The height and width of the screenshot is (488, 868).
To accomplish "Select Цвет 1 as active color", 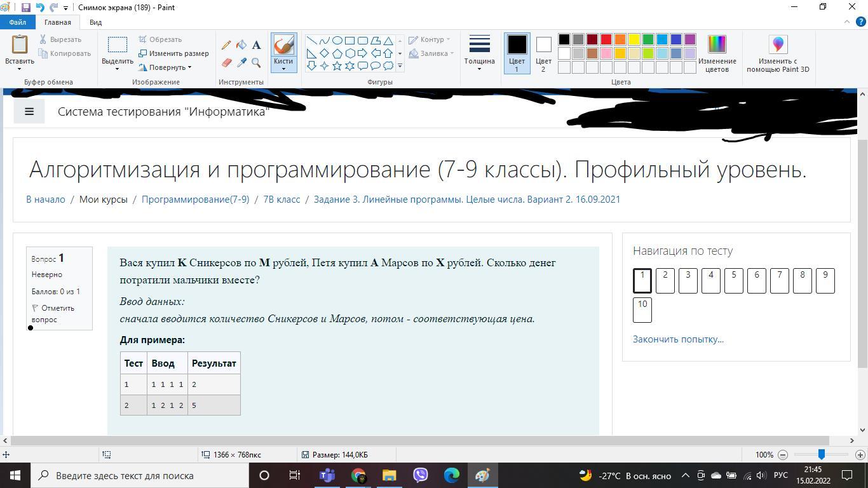I will pyautogui.click(x=517, y=53).
